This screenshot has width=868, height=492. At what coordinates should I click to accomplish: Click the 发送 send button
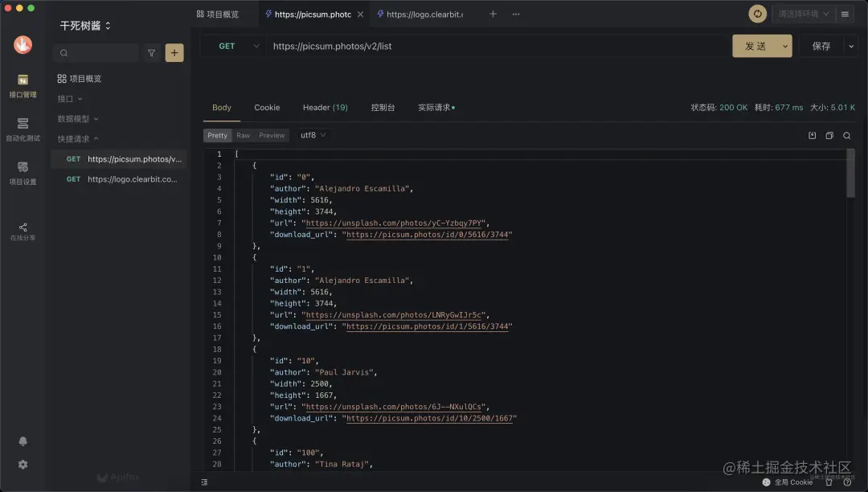755,47
